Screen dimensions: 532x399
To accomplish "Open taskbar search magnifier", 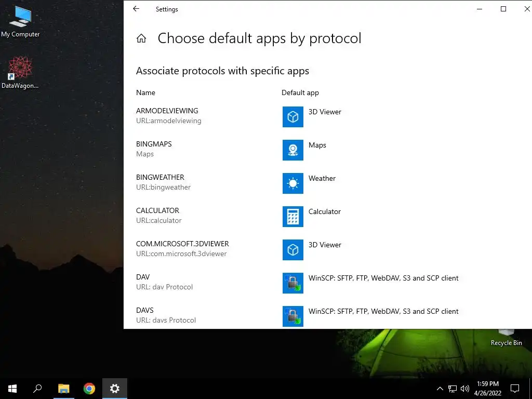I will [x=37, y=389].
